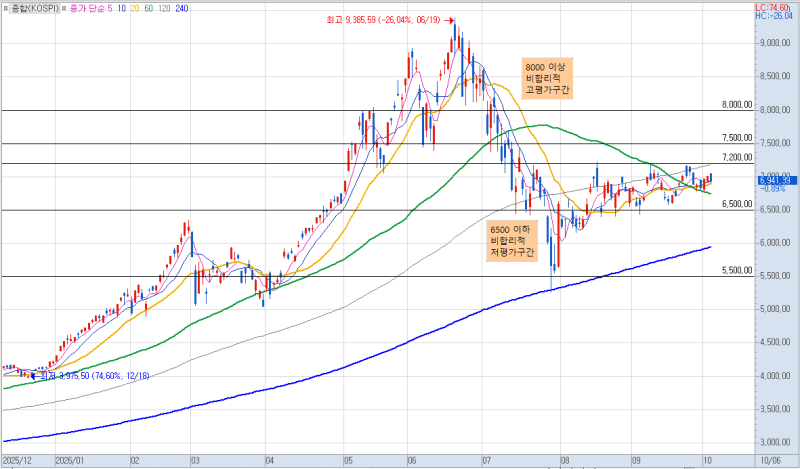Click the 09 month axis label

(636, 461)
